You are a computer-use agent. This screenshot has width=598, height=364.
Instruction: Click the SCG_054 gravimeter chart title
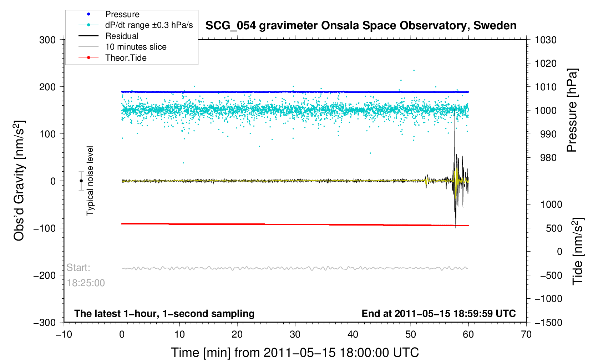coord(361,26)
